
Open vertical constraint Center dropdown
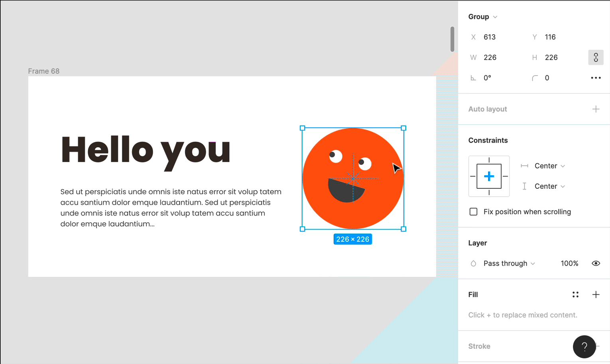549,186
